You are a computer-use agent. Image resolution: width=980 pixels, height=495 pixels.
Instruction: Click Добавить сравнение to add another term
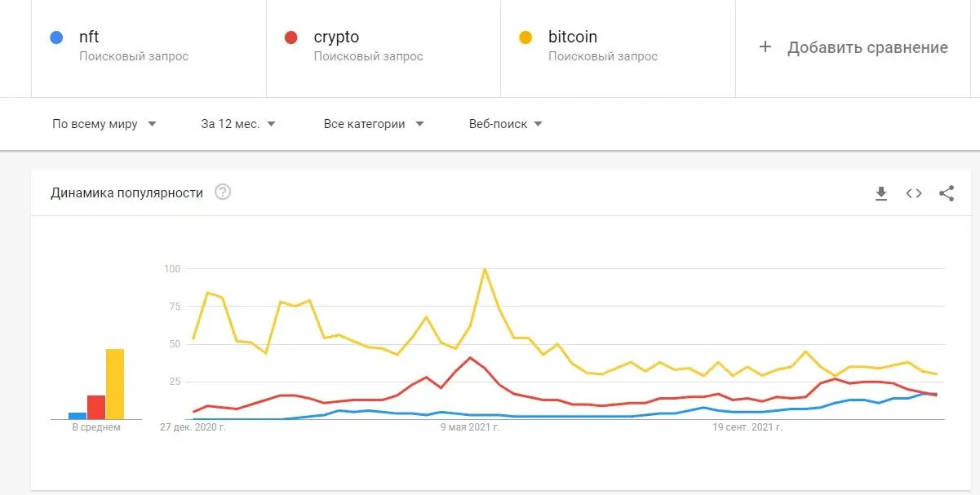(x=867, y=47)
